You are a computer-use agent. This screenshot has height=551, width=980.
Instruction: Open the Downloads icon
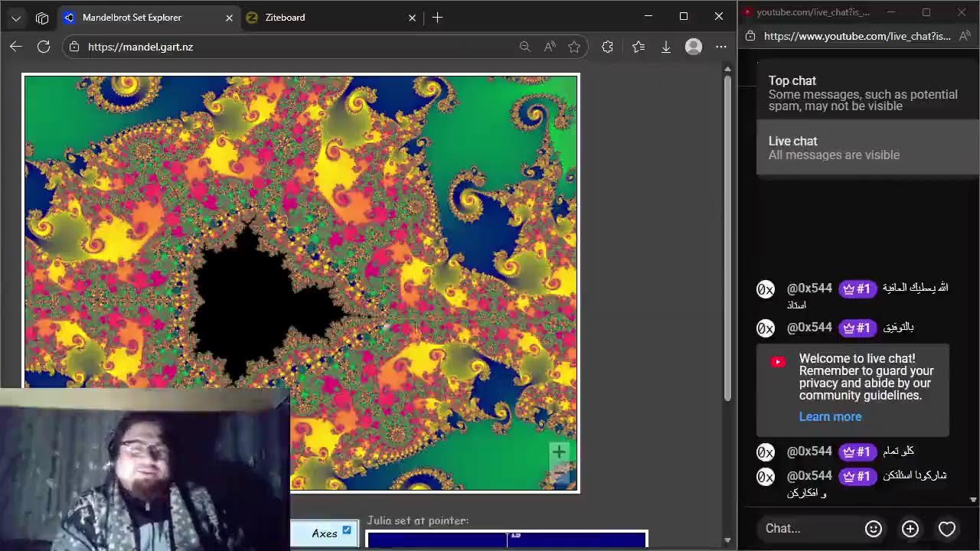666,47
